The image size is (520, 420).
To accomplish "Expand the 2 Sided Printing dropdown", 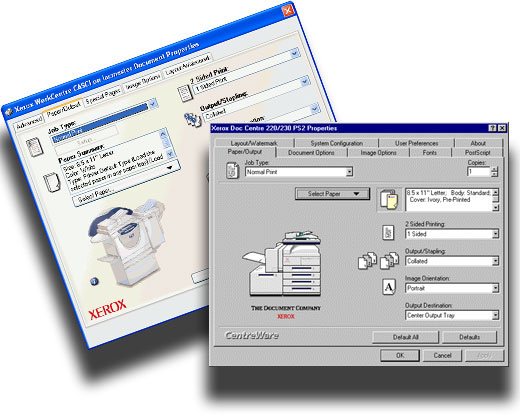I will [495, 234].
